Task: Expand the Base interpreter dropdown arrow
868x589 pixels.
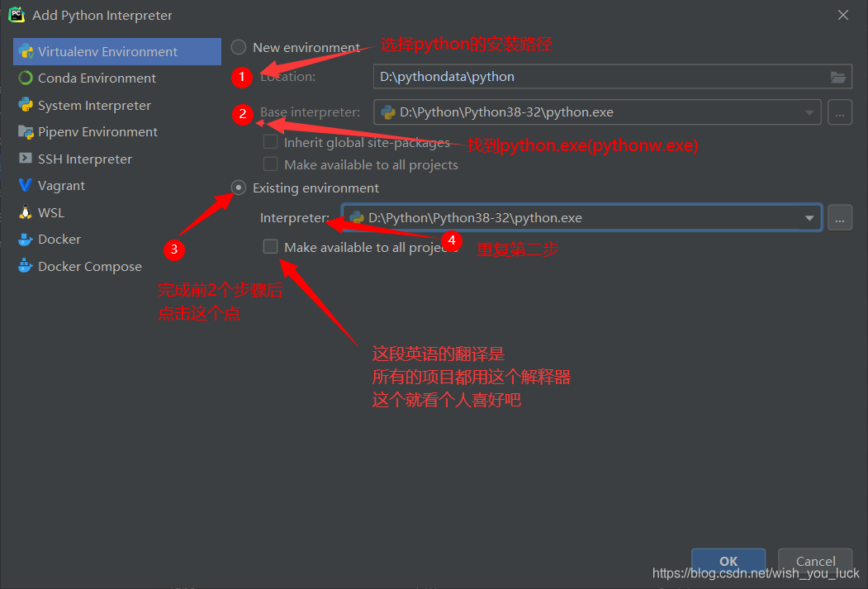Action: click(x=809, y=112)
